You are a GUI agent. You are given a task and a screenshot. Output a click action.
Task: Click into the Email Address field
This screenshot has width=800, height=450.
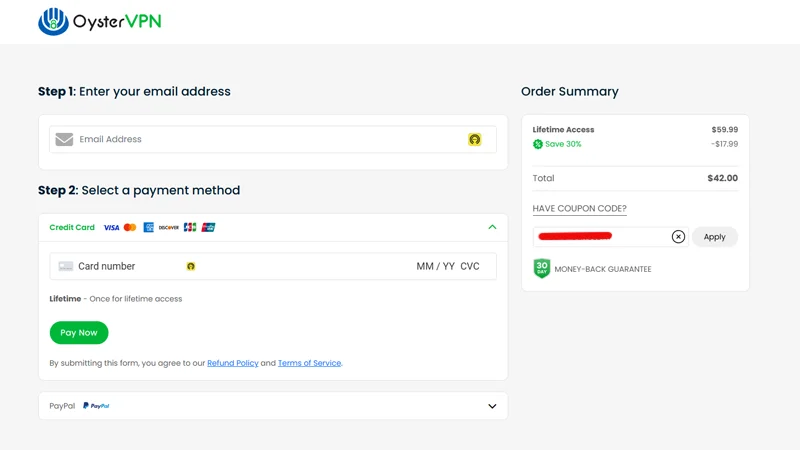[x=272, y=139]
